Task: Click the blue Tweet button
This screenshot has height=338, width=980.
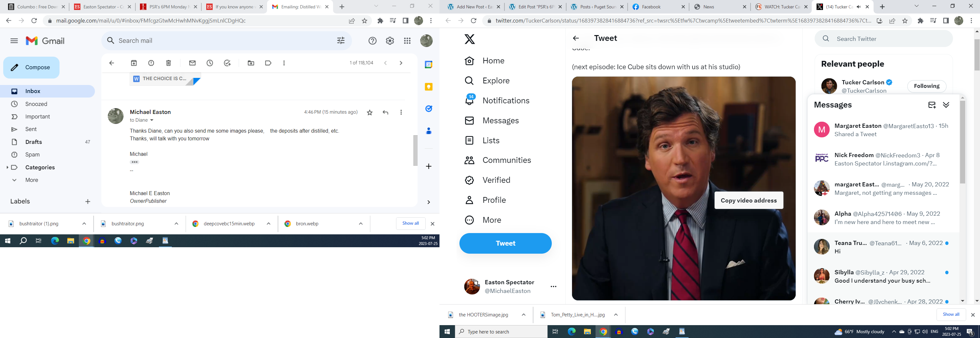Action: [x=505, y=243]
